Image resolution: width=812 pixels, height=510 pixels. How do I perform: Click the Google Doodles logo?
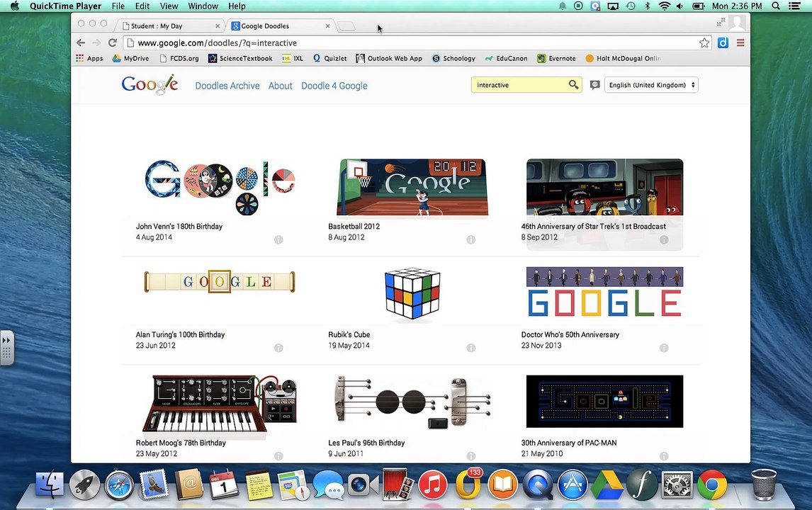(150, 85)
